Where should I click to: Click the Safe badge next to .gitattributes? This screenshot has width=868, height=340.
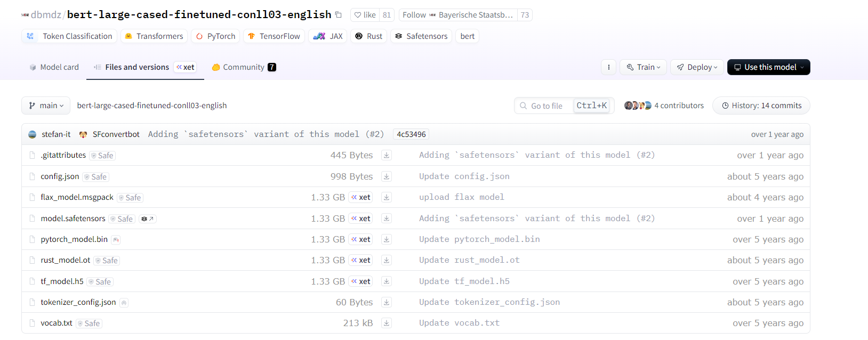point(102,156)
